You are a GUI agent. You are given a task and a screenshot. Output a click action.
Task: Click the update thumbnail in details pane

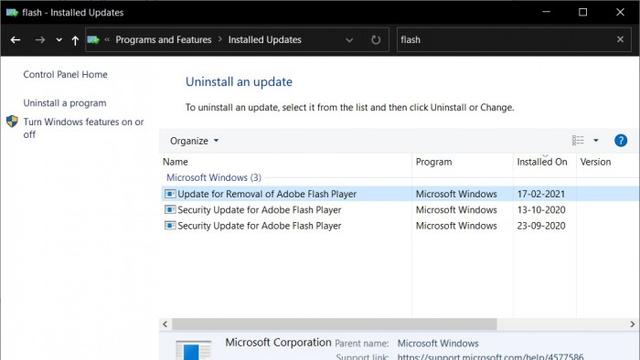point(193,350)
